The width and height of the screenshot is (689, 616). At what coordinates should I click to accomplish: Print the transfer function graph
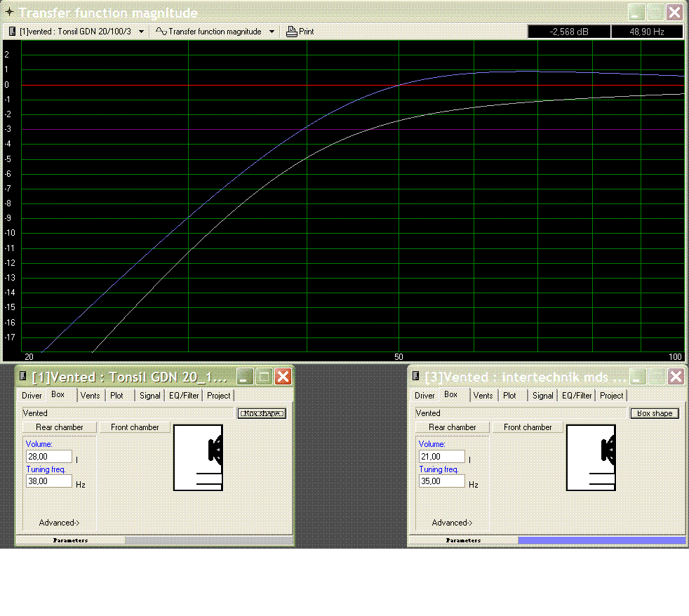(x=300, y=32)
